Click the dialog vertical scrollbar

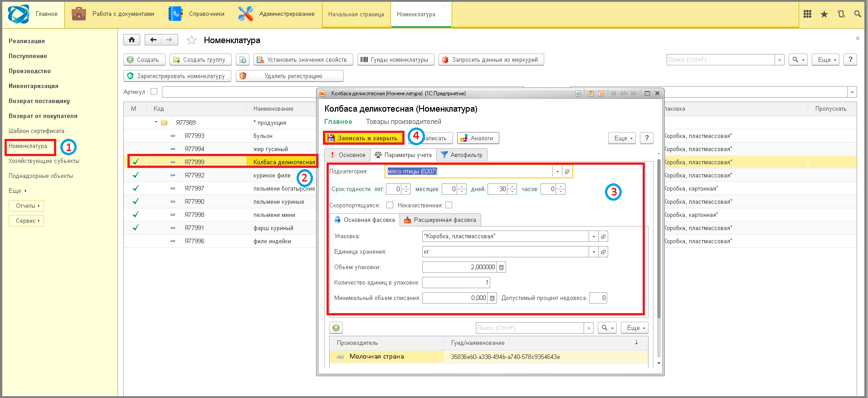(659, 238)
